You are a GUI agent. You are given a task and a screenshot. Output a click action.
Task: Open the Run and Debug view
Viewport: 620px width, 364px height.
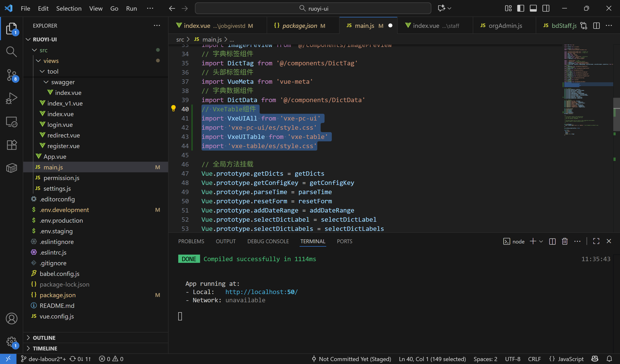point(11,98)
